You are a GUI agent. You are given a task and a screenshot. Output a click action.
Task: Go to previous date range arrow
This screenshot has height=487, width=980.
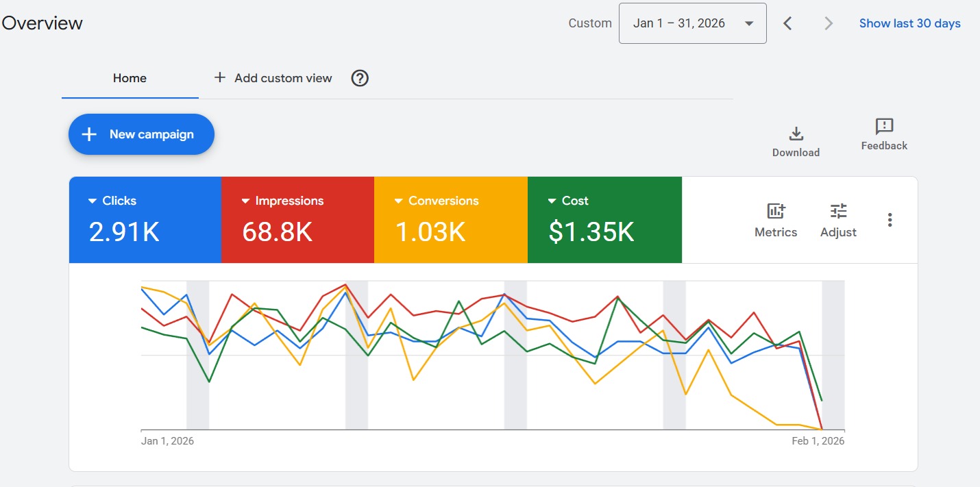[x=787, y=23]
